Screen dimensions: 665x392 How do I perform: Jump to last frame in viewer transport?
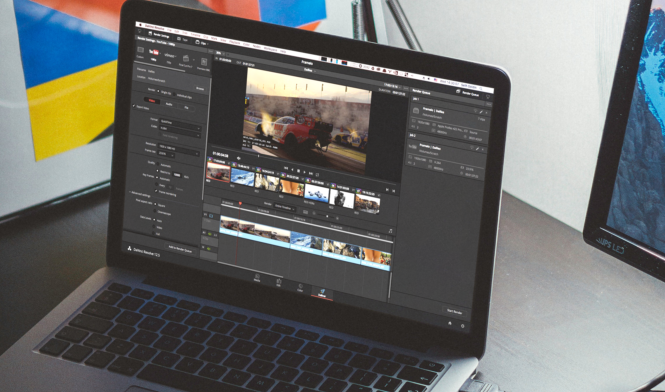[x=310, y=173]
